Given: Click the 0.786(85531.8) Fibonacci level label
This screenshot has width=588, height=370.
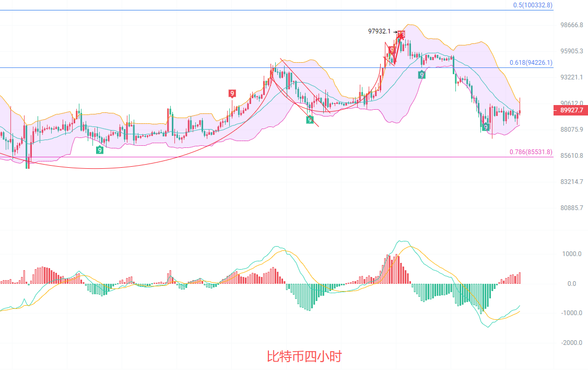Looking at the screenshot, I should point(531,152).
